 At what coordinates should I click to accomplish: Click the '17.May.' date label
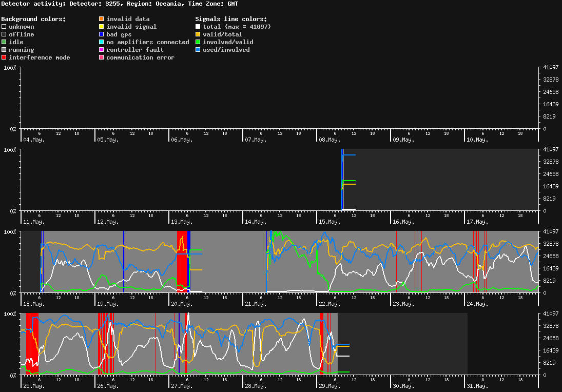coord(477,222)
